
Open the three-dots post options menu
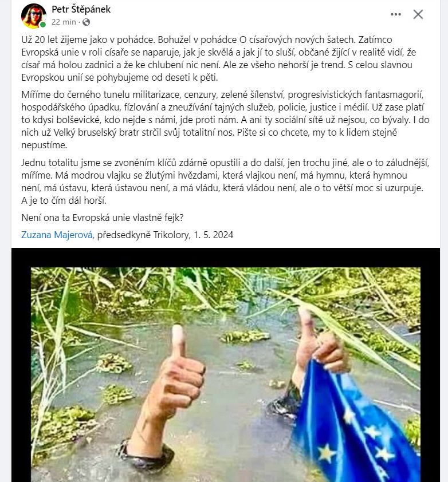tap(395, 14)
